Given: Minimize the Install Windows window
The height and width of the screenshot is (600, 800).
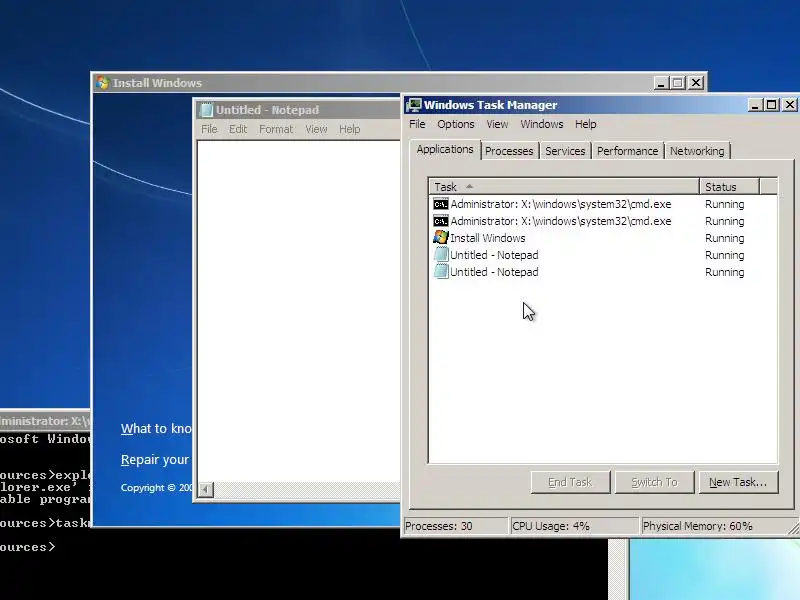Looking at the screenshot, I should [661, 83].
